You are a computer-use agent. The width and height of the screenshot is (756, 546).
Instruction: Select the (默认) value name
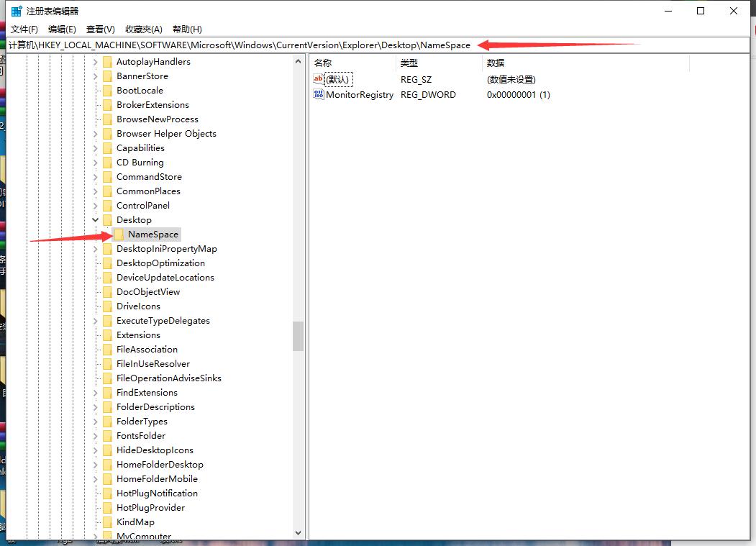pos(339,80)
